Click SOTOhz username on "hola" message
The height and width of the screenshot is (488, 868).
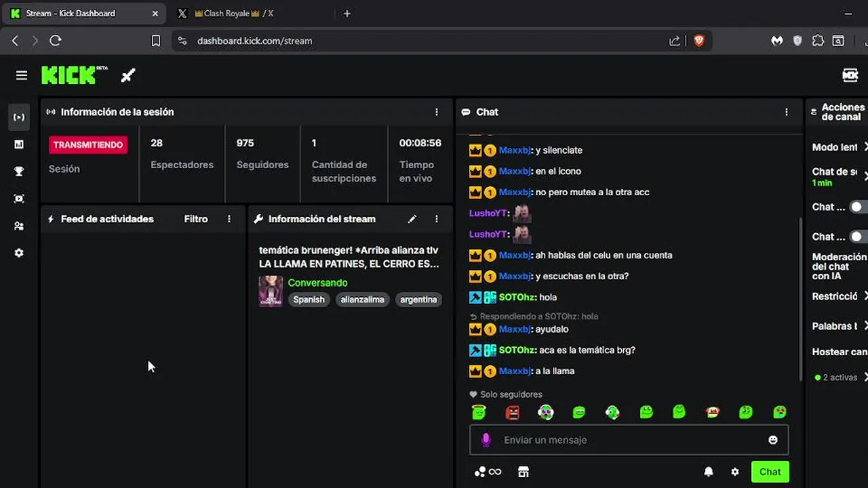pyautogui.click(x=517, y=297)
